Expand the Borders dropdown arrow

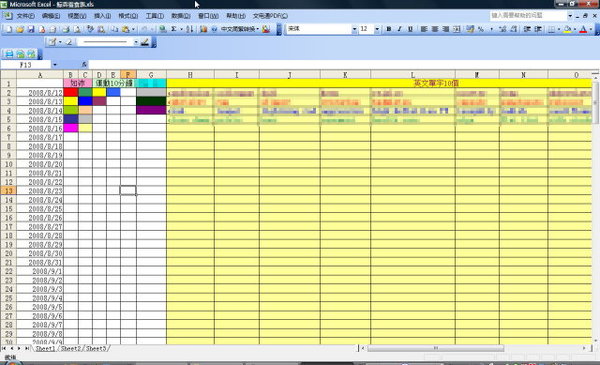(x=559, y=29)
